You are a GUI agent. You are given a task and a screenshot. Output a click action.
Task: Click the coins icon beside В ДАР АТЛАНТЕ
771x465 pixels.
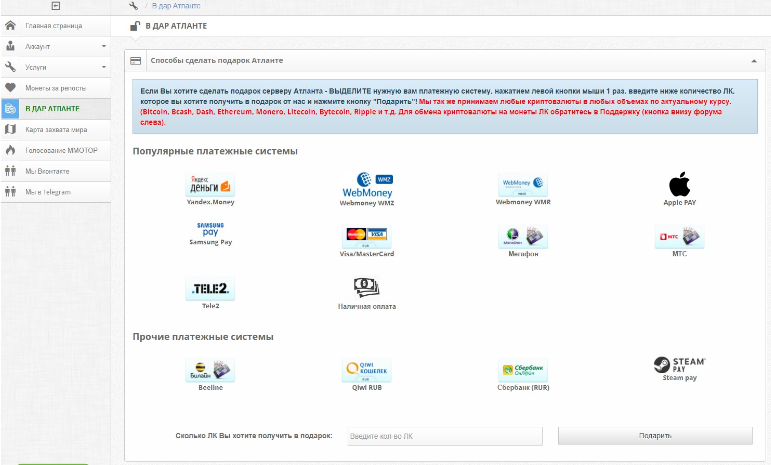[x=10, y=109]
